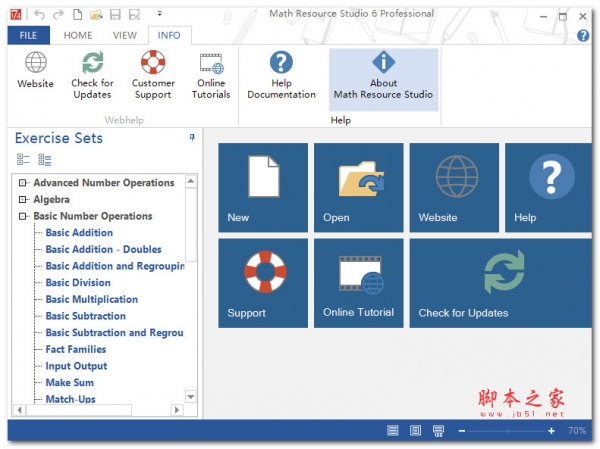Click the blue help question mark top right
The image size is (600, 449).
(x=583, y=36)
